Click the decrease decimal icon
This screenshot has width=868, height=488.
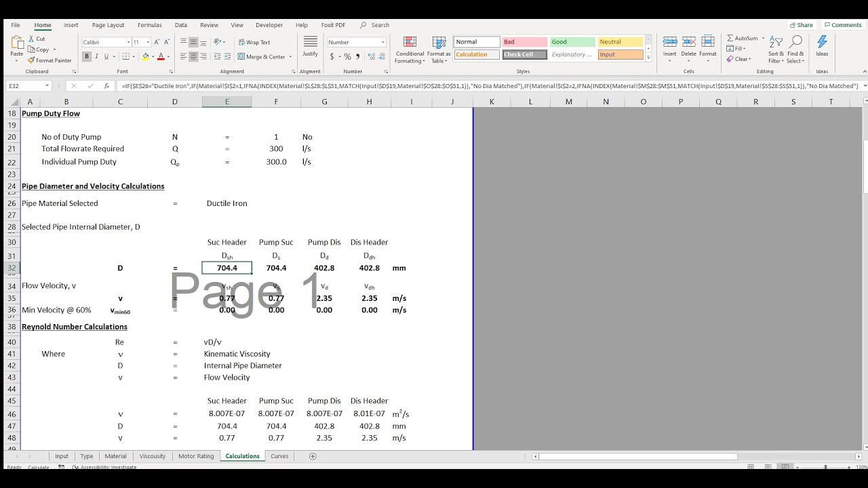pos(380,57)
